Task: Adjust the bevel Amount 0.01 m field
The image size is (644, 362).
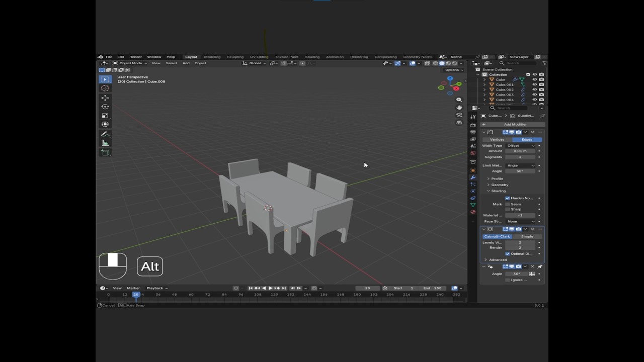Action: [x=520, y=151]
